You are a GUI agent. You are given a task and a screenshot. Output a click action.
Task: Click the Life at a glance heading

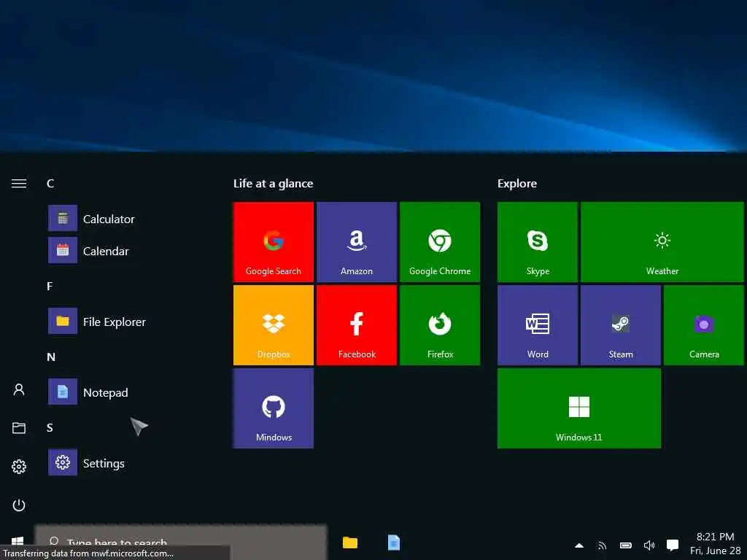click(273, 183)
